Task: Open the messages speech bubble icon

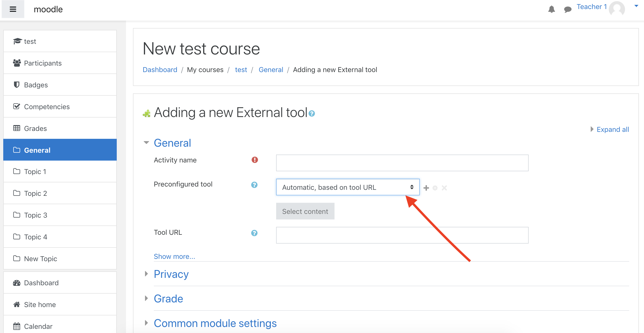Action: [x=568, y=10]
